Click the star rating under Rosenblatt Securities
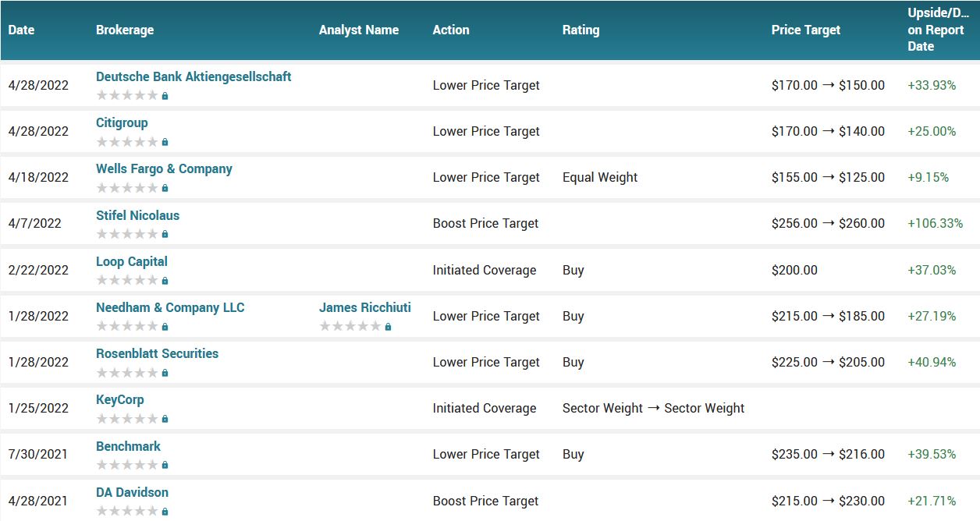 (127, 372)
